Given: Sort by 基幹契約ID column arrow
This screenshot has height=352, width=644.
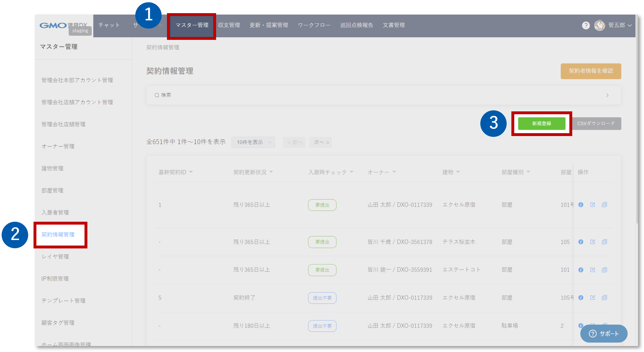Looking at the screenshot, I should click(191, 172).
